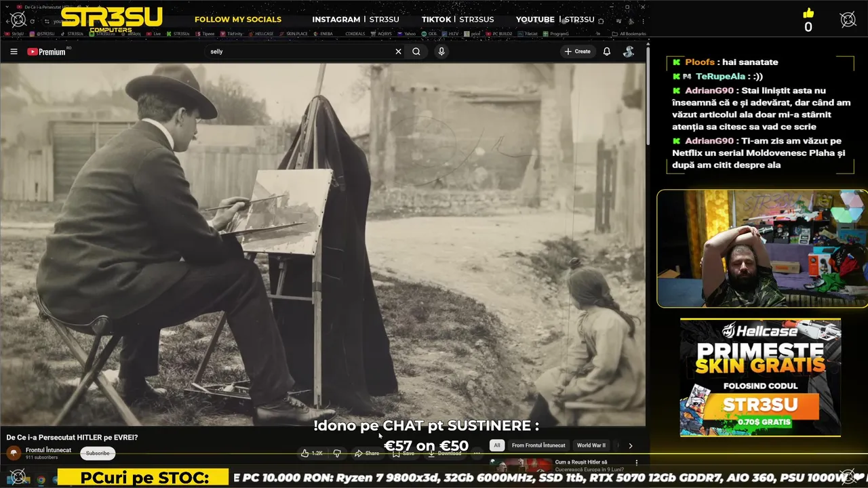
Task: Open the YouTube notifications bell
Action: pos(607,52)
